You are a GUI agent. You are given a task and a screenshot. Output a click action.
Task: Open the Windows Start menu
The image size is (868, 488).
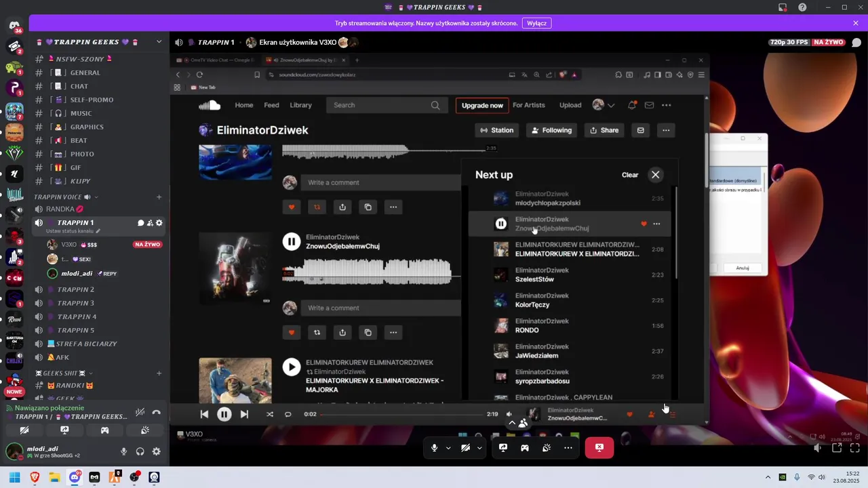pos(14,477)
